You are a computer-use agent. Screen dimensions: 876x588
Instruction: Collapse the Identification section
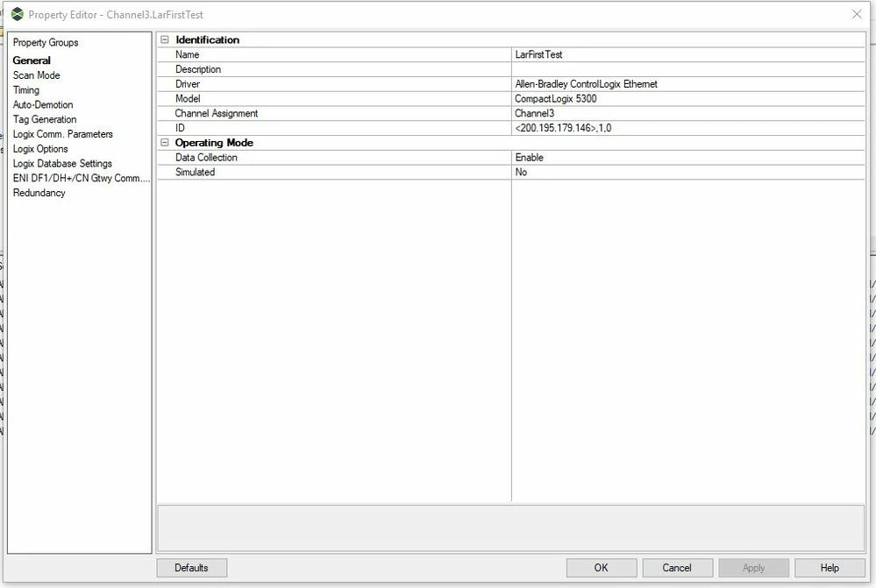(x=165, y=39)
